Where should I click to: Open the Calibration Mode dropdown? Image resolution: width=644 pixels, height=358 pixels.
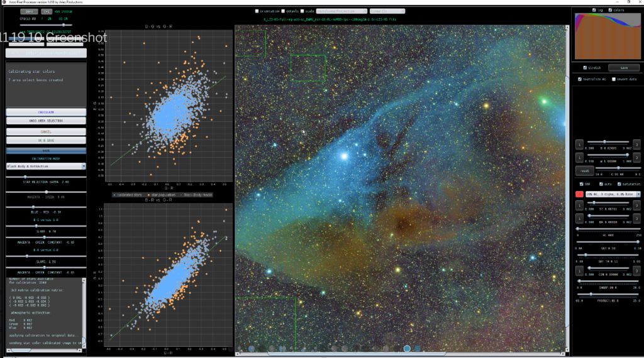click(x=46, y=166)
